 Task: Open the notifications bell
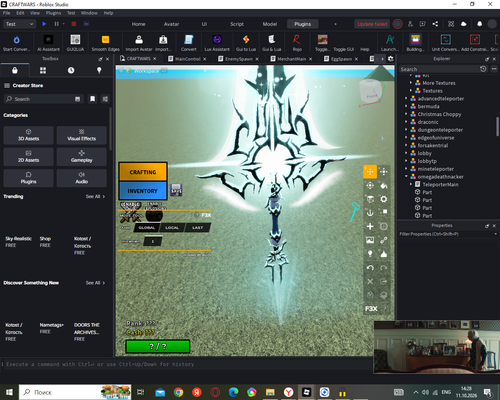pos(479,24)
